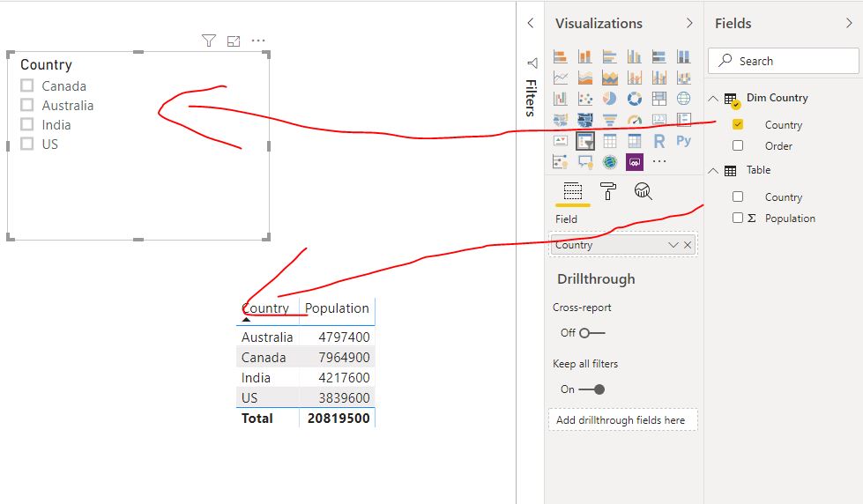863x504 pixels.
Task: Select the Ribbon chart visualization
Action: point(683,78)
